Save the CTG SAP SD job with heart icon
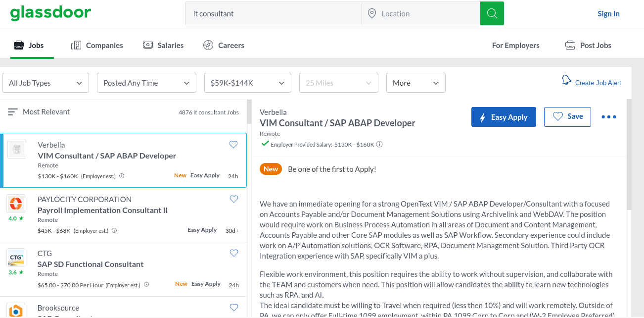The height and width of the screenshot is (318, 644). coord(233,253)
